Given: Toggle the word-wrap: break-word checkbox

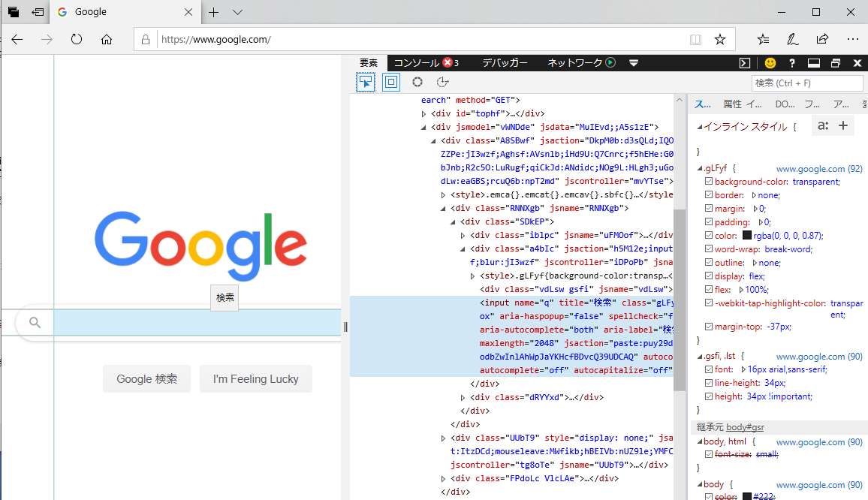Looking at the screenshot, I should pyautogui.click(x=709, y=248).
